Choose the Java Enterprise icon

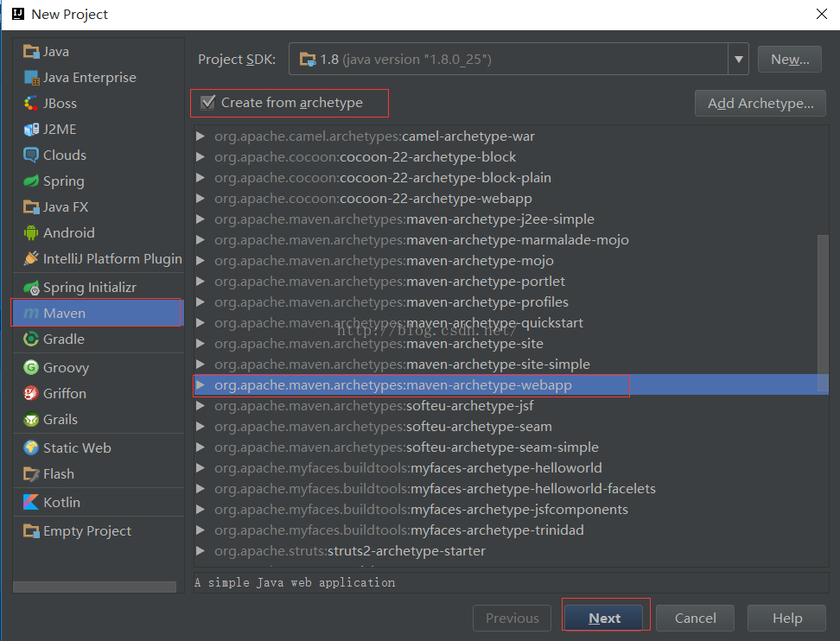coord(31,78)
